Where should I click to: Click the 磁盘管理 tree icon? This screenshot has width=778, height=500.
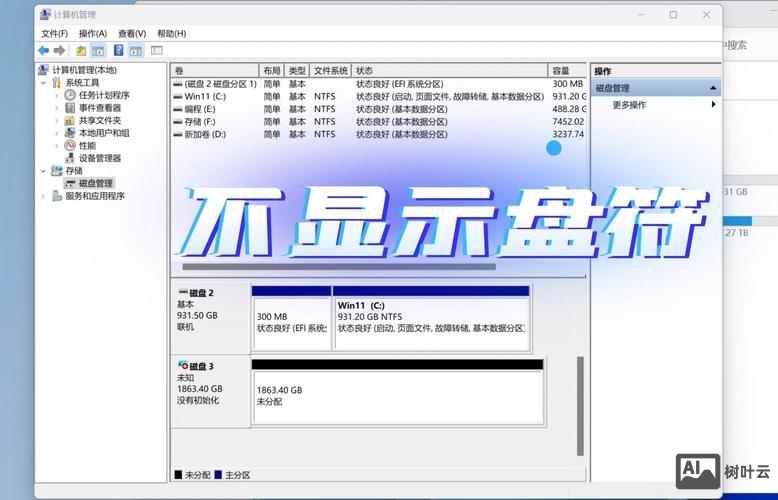[x=70, y=184]
